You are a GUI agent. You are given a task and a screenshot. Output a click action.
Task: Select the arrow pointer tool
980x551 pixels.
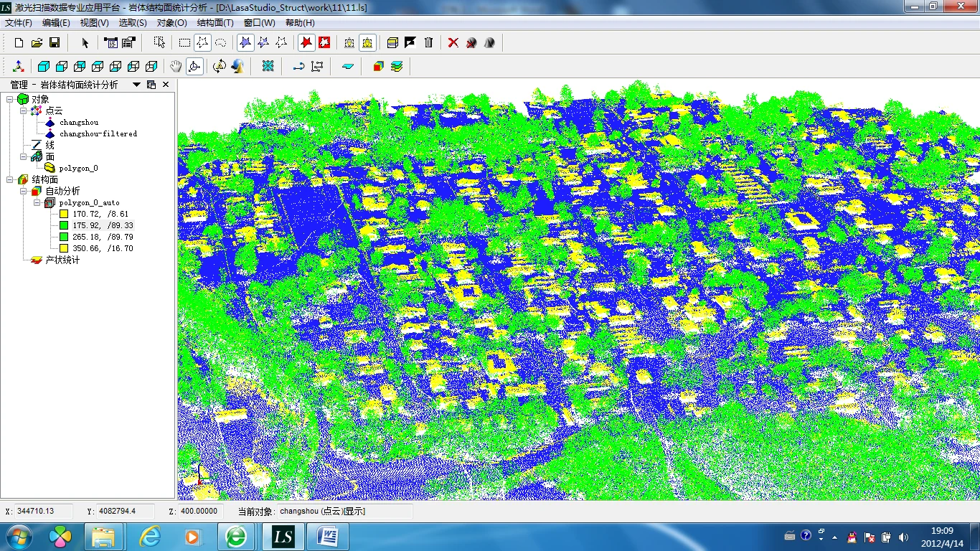coord(85,42)
